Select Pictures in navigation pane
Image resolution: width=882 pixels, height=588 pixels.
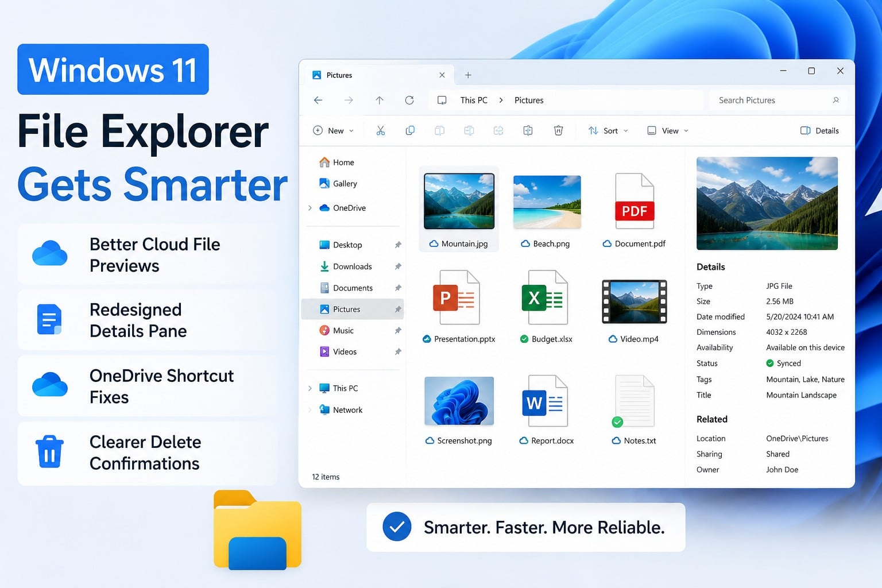click(x=352, y=309)
